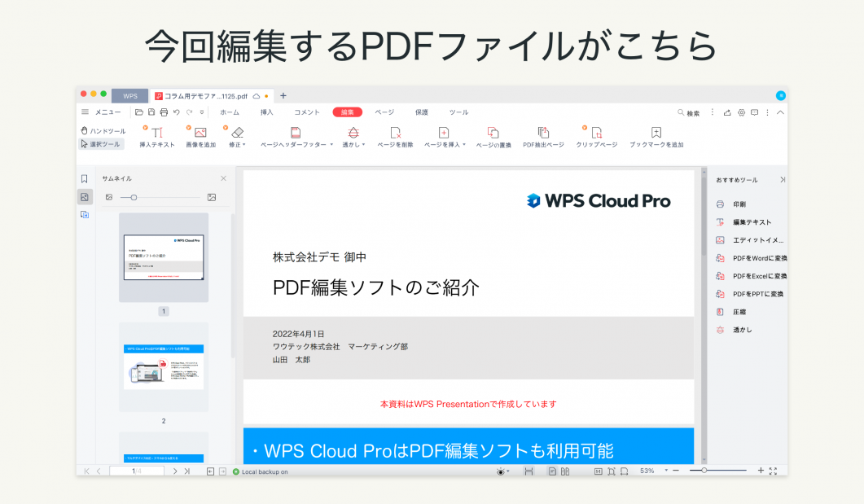Open the 画像を追加 (Add Image) tool
The height and width of the screenshot is (504, 864).
[200, 138]
